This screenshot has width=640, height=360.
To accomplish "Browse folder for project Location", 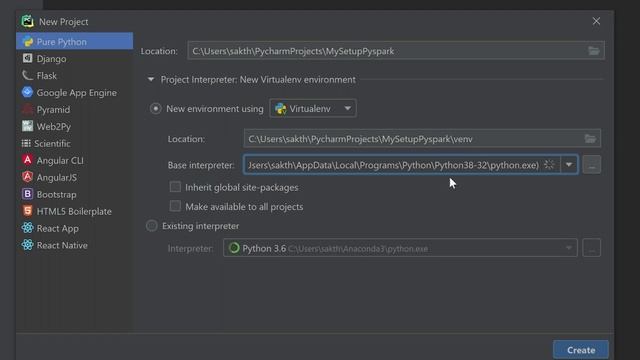I will point(594,51).
